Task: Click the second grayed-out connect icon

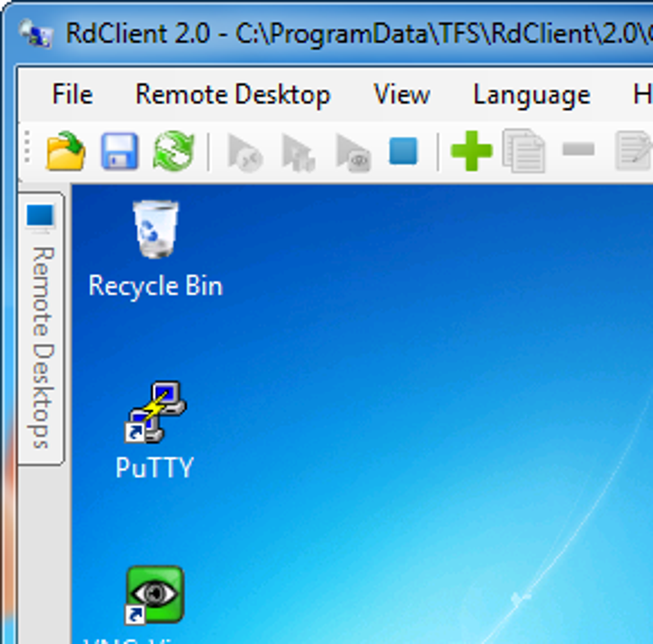Action: 298,153
